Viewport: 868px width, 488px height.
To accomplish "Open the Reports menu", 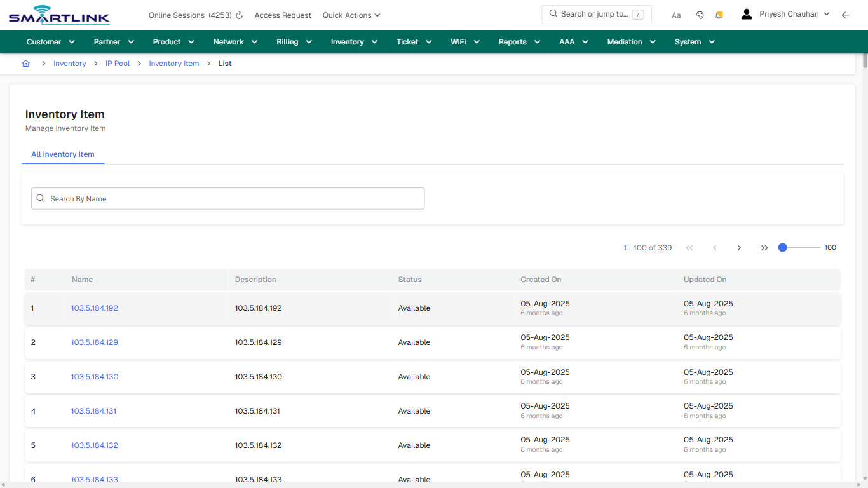I will coord(519,41).
